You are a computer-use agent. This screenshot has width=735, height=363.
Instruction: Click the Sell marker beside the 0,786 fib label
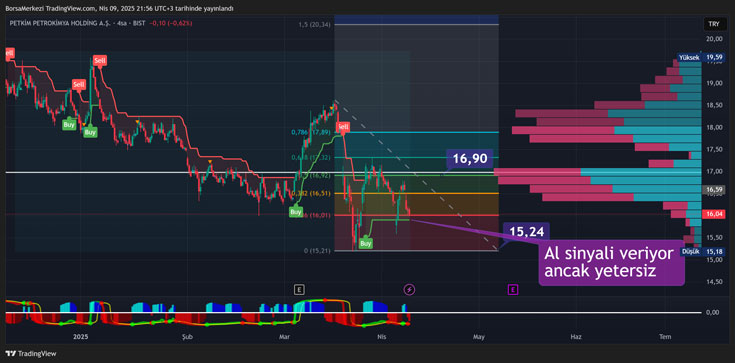point(343,127)
